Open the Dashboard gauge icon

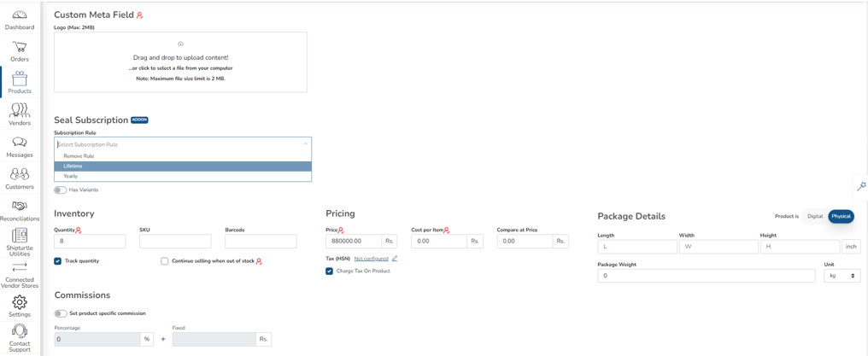point(20,15)
